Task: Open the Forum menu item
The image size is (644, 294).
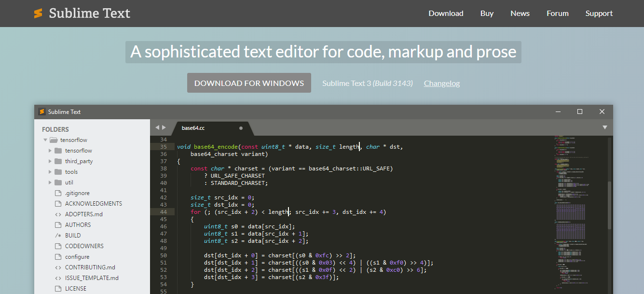Action: pos(557,14)
